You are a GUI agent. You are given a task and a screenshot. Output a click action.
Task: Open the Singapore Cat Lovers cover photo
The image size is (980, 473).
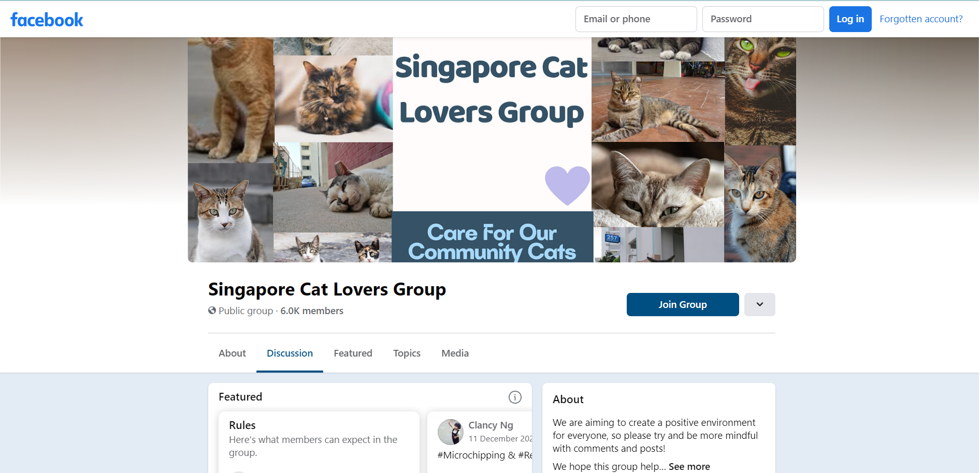pyautogui.click(x=492, y=150)
